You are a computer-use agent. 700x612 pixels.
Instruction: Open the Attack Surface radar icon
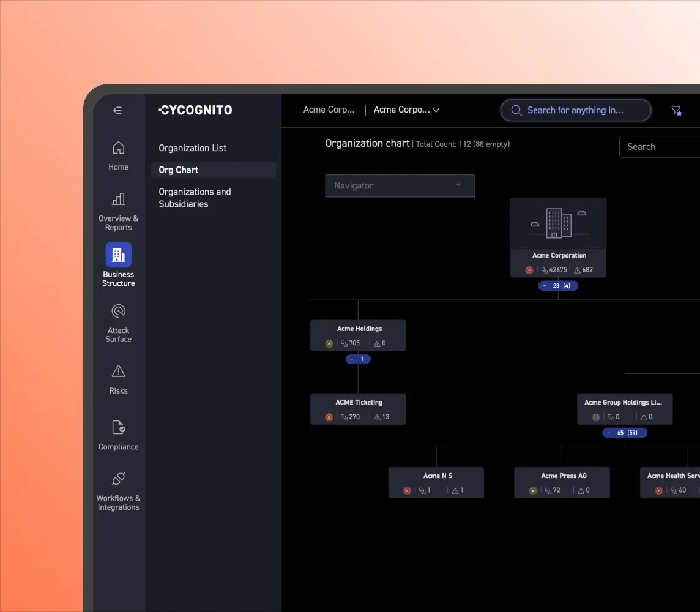pos(119,311)
